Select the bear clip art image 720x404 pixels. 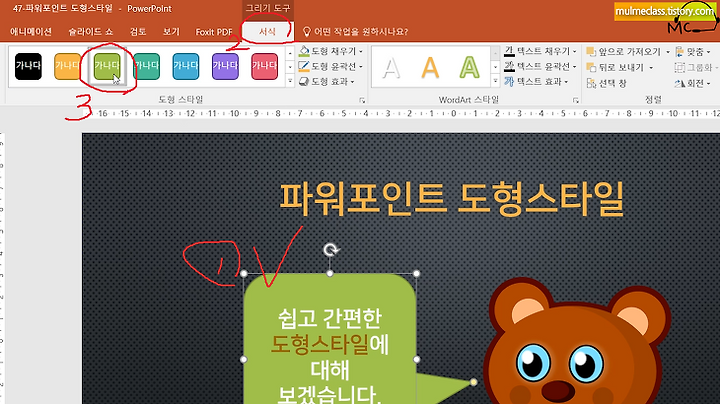pos(577,340)
